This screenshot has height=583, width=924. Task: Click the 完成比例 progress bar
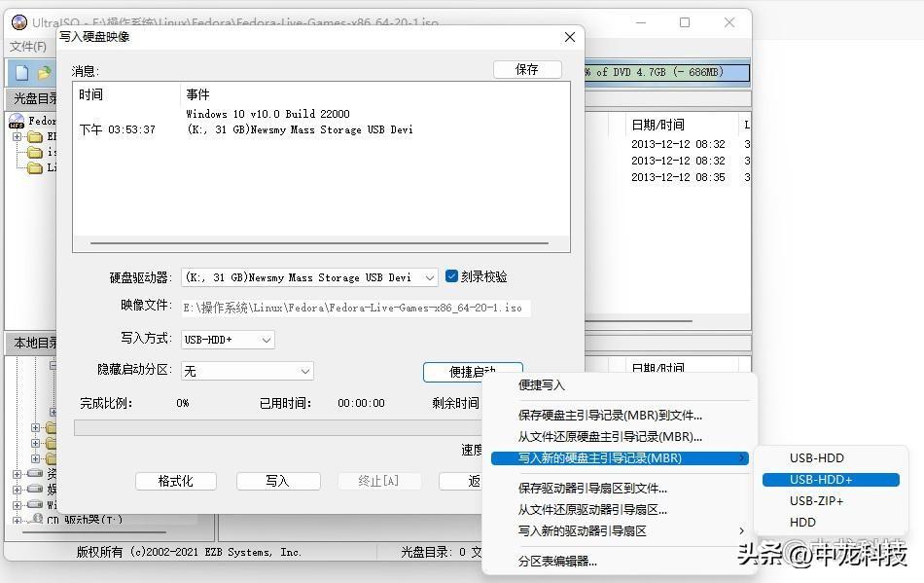277,428
